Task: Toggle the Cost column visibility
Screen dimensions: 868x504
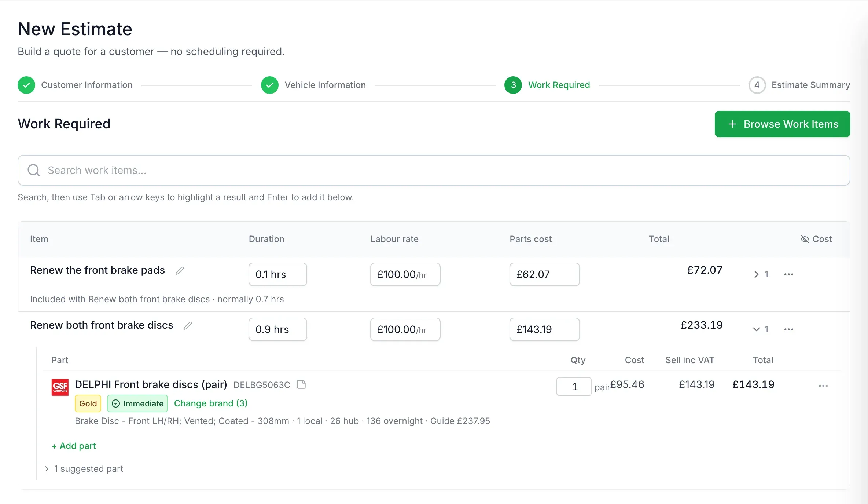Action: (x=816, y=239)
